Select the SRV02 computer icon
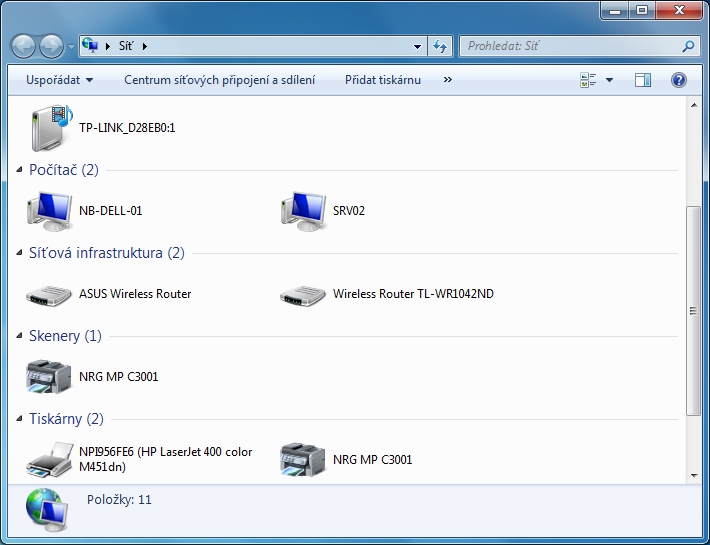This screenshot has height=545, width=710. (300, 211)
